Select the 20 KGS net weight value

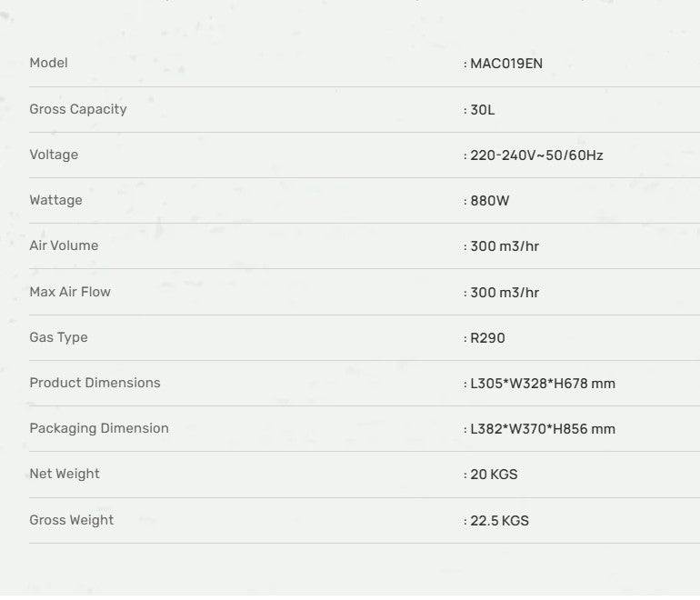[494, 475]
